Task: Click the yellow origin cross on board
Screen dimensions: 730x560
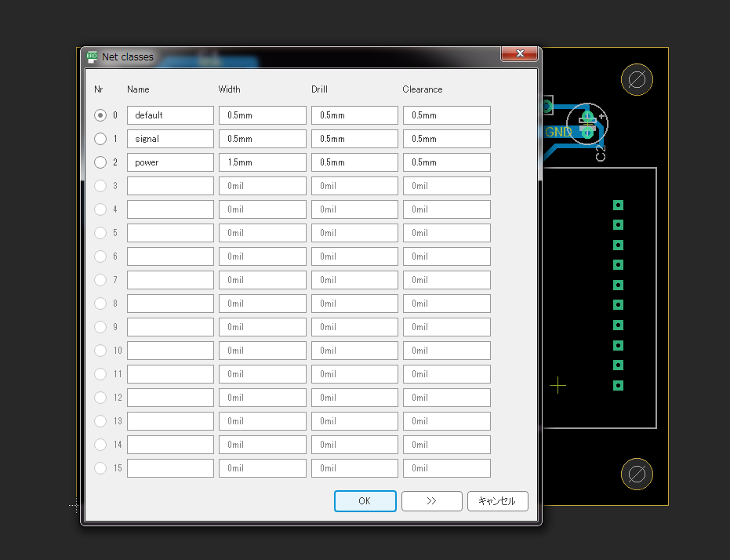Action: [557, 385]
